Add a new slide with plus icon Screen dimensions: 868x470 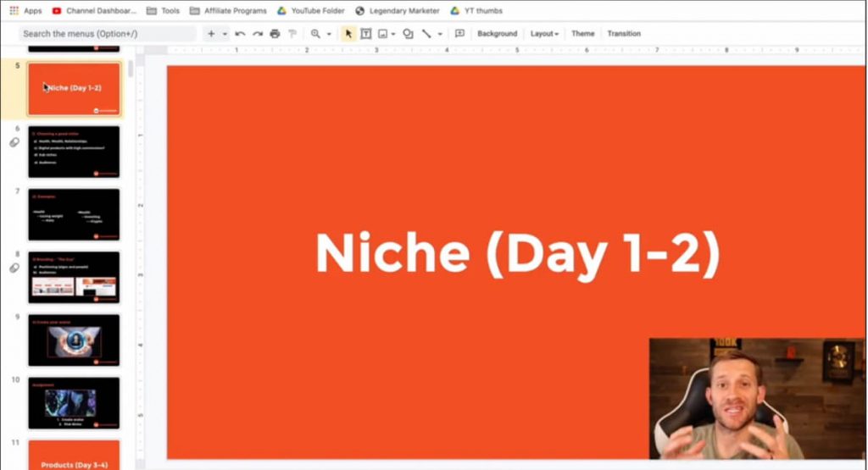coord(211,34)
